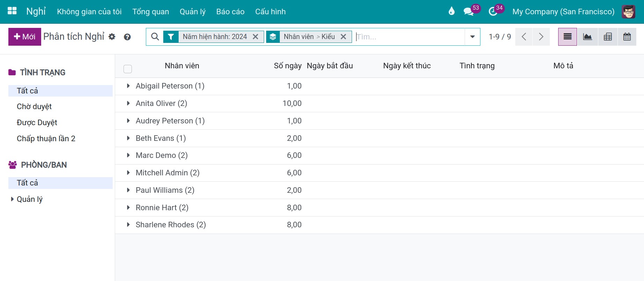Go to previous page of records
The width and height of the screenshot is (644, 281).
click(x=524, y=37)
